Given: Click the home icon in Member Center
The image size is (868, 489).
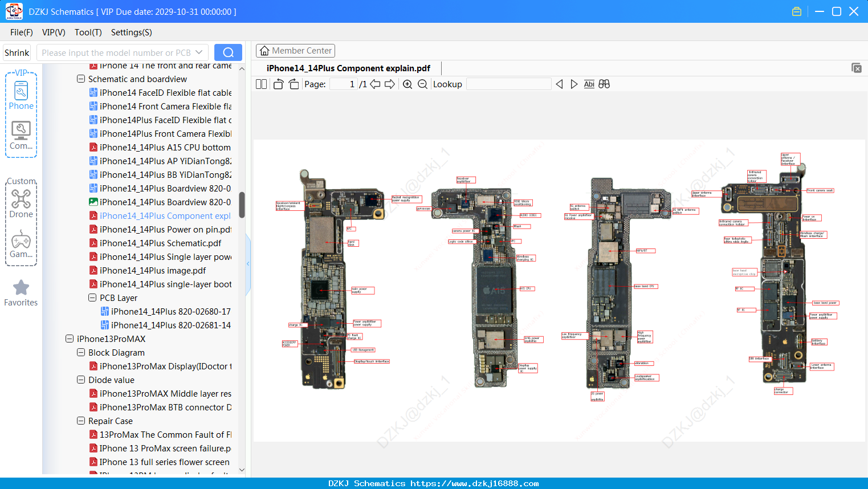Looking at the screenshot, I should tap(264, 51).
